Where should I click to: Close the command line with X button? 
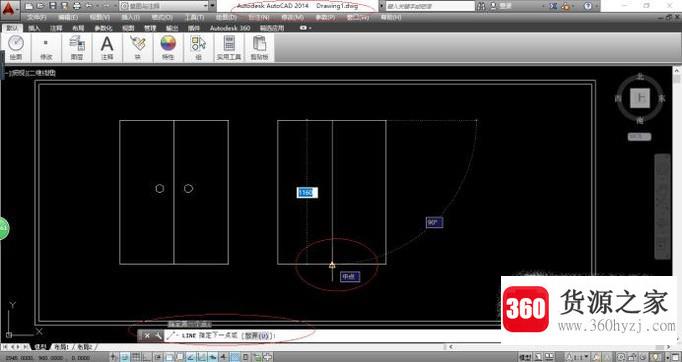(147, 335)
